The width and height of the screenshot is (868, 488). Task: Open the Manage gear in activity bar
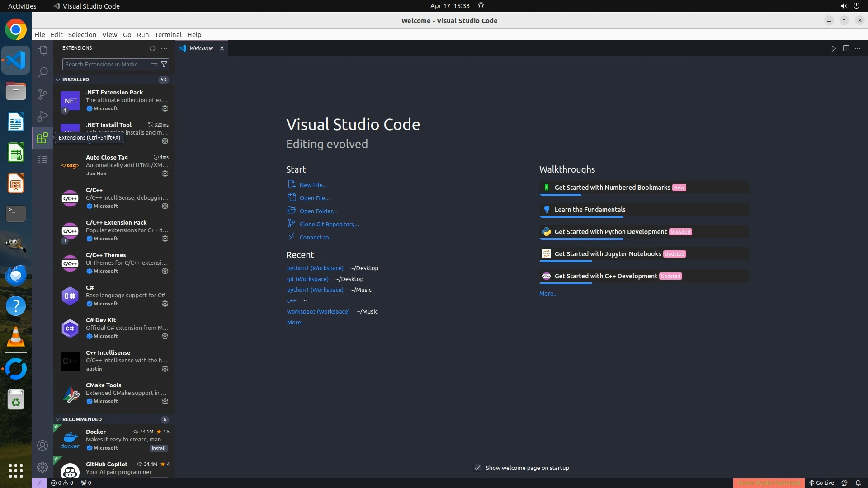click(x=42, y=467)
